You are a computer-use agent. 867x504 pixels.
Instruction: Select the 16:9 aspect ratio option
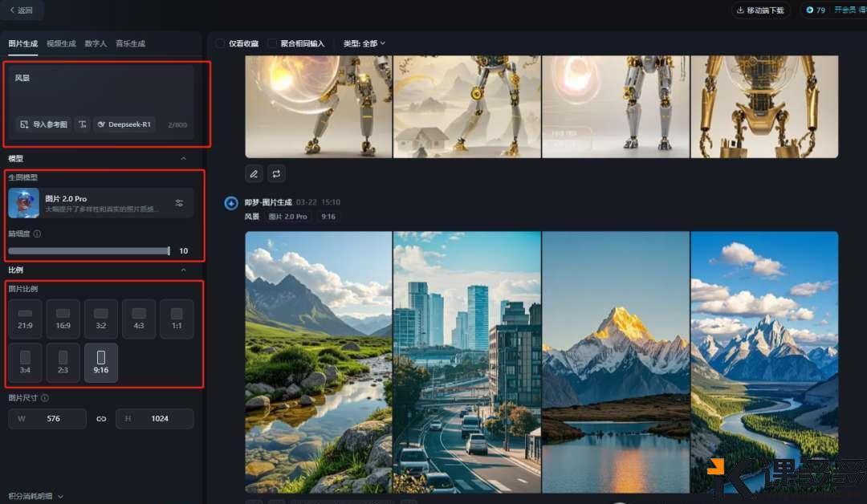63,319
